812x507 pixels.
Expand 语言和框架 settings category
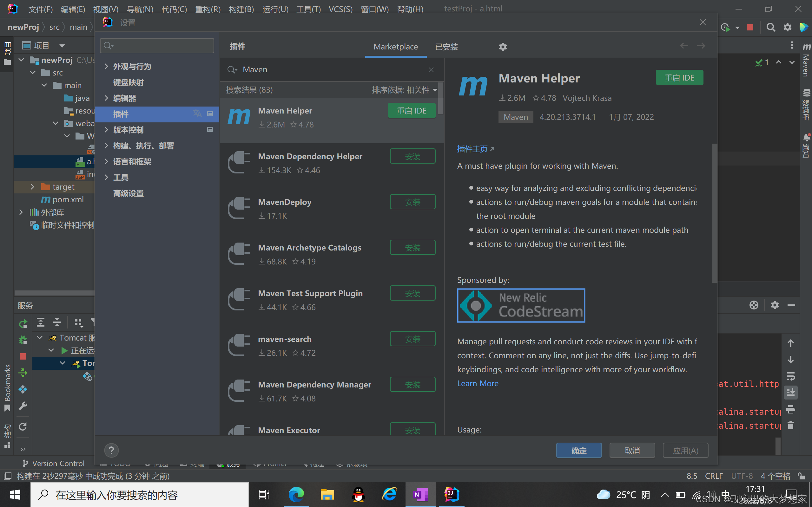pos(106,162)
